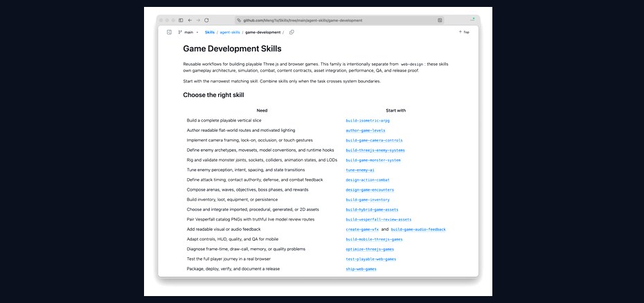The image size is (644, 303).
Task: Click 'Define attack timing, contact authority' text
Action: pyautogui.click(x=255, y=180)
